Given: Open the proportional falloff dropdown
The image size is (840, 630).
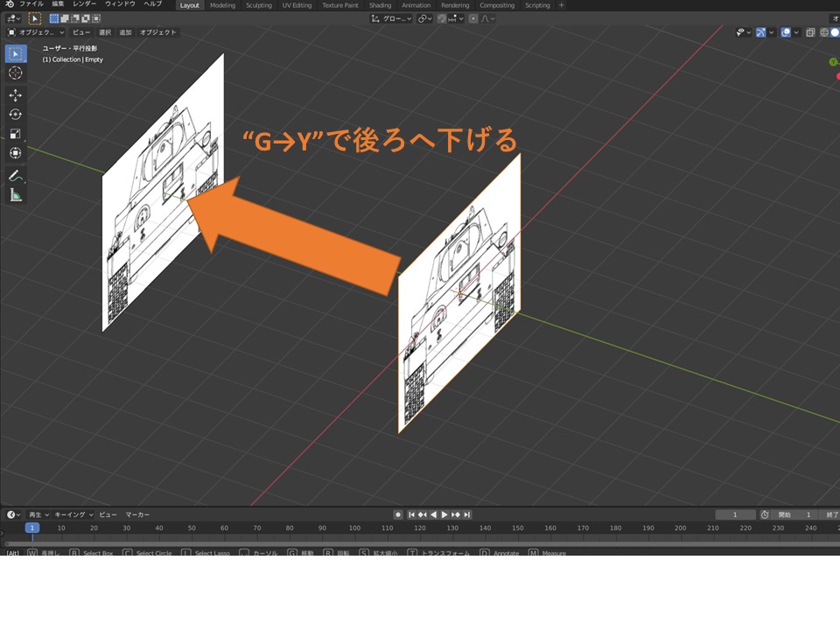Looking at the screenshot, I should pyautogui.click(x=487, y=18).
